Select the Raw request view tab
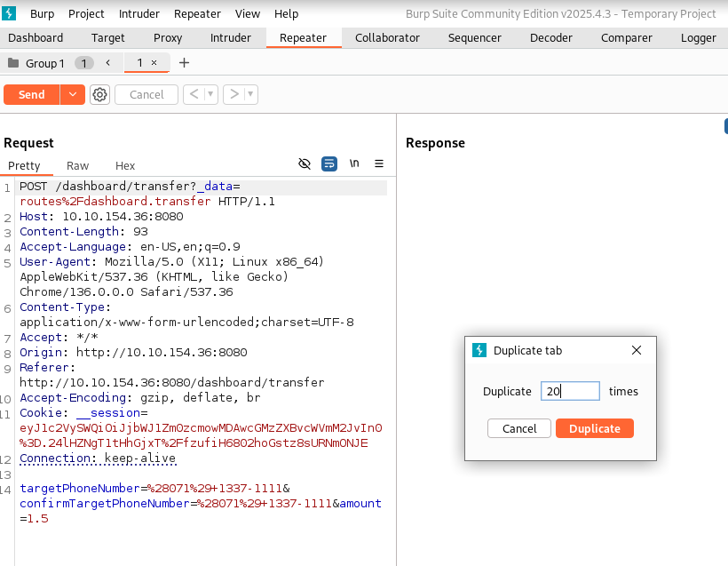 pos(77,166)
